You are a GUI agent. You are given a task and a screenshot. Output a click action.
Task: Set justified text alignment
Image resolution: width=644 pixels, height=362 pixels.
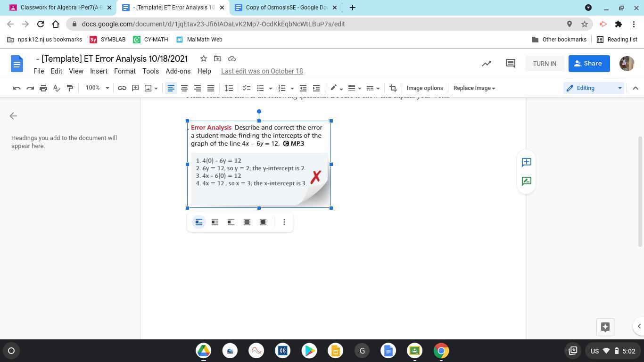click(211, 88)
